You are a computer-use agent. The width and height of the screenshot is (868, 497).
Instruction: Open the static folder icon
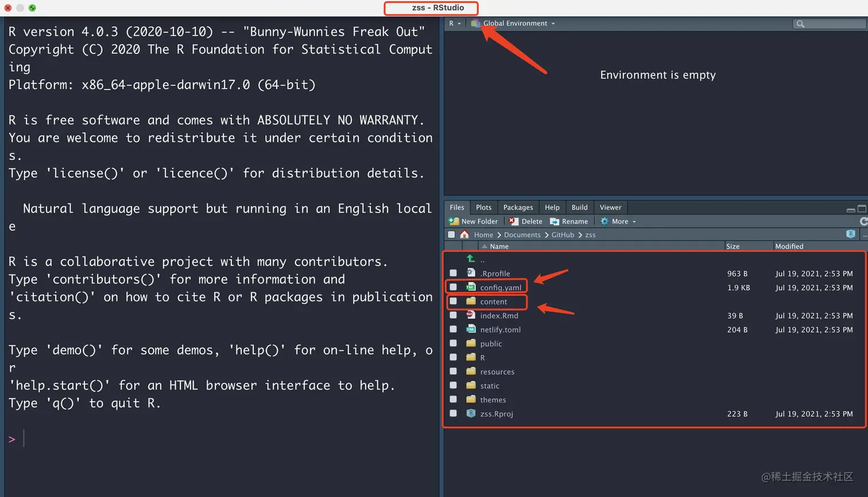click(471, 386)
